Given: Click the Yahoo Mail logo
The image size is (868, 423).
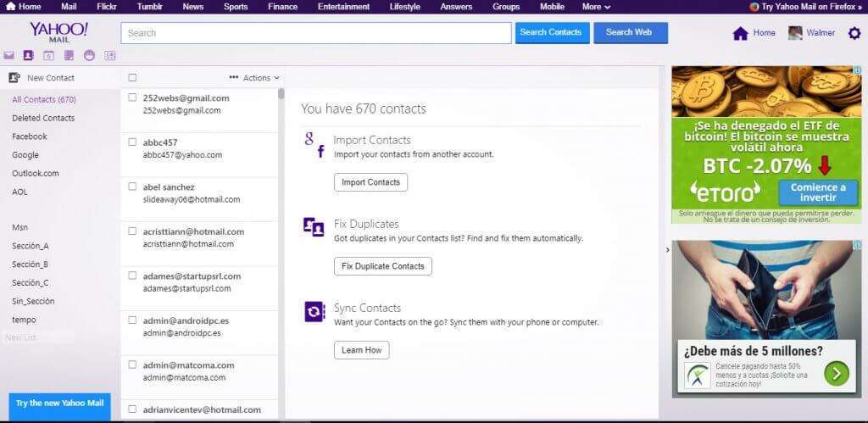Looking at the screenshot, I should 58,32.
